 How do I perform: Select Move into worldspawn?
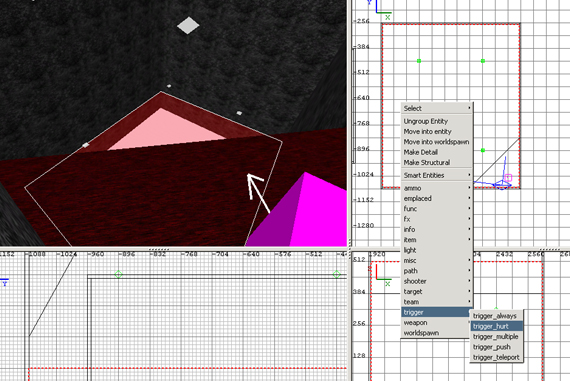pyautogui.click(x=437, y=142)
